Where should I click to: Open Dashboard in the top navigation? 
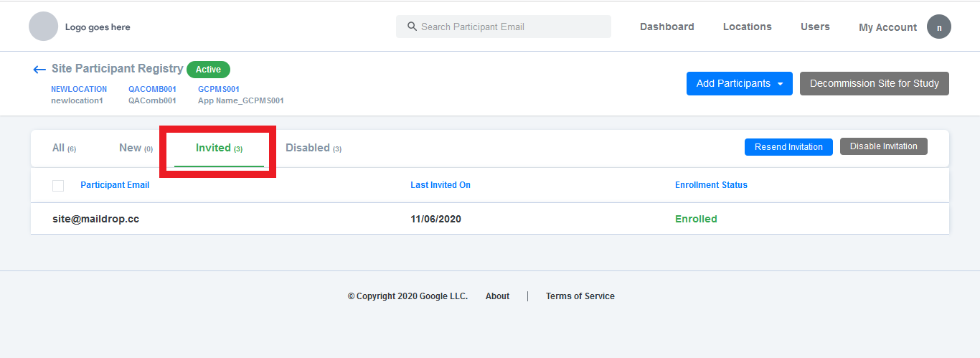[x=667, y=27]
